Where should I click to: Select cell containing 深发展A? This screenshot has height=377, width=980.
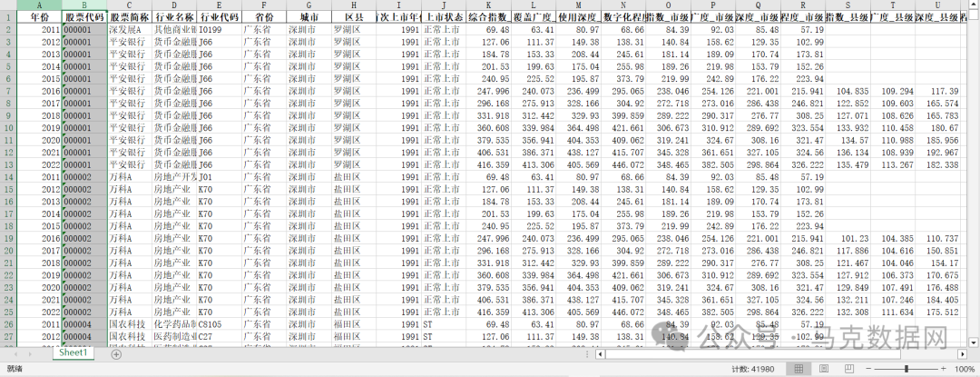130,29
